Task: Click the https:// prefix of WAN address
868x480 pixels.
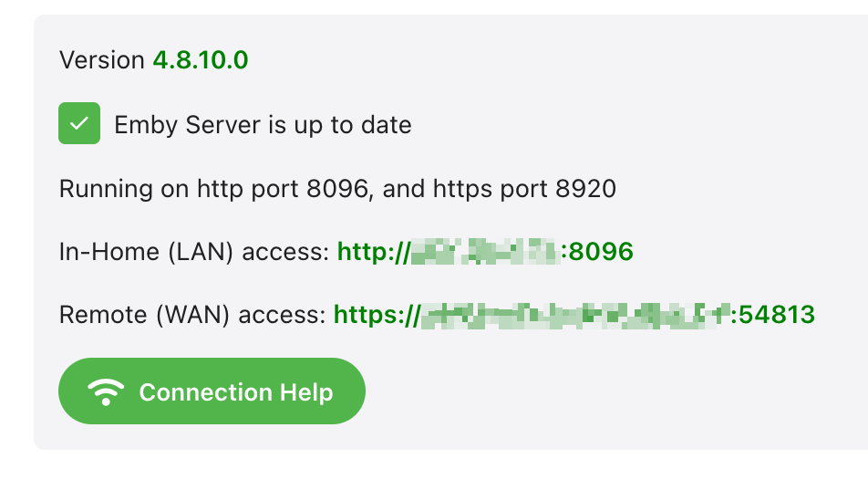Action: (375, 315)
